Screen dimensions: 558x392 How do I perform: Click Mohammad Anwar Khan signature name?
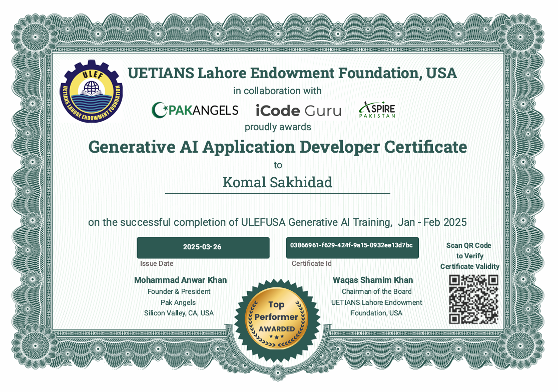point(180,280)
